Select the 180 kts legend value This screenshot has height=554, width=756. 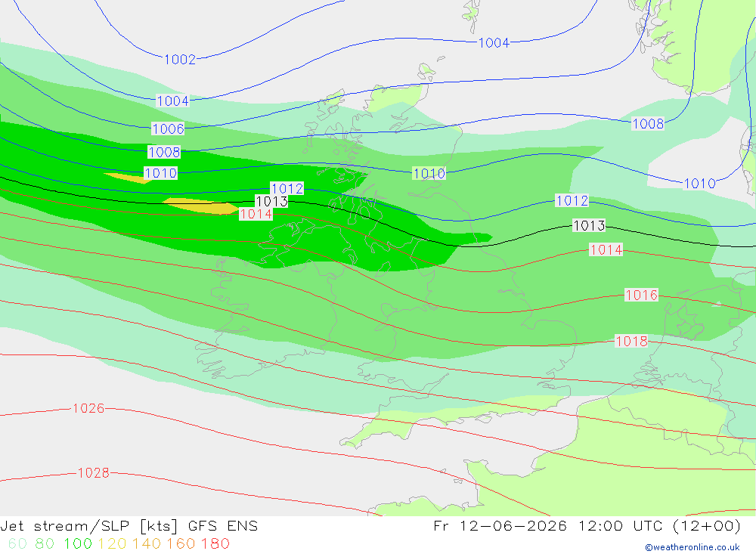[215, 543]
